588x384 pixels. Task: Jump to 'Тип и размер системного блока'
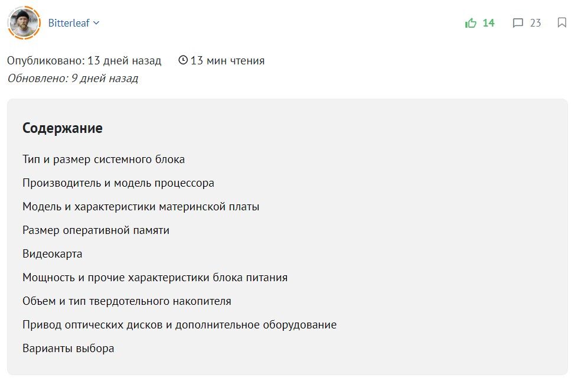point(103,160)
